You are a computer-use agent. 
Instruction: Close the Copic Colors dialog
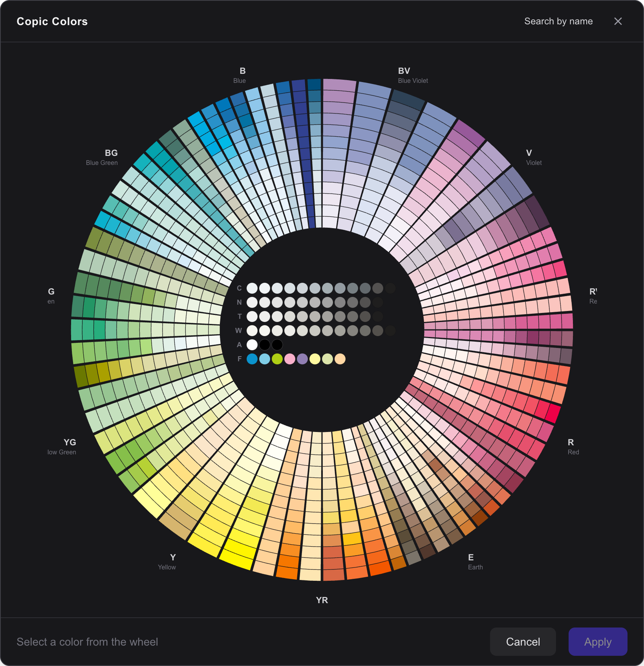[x=618, y=21]
